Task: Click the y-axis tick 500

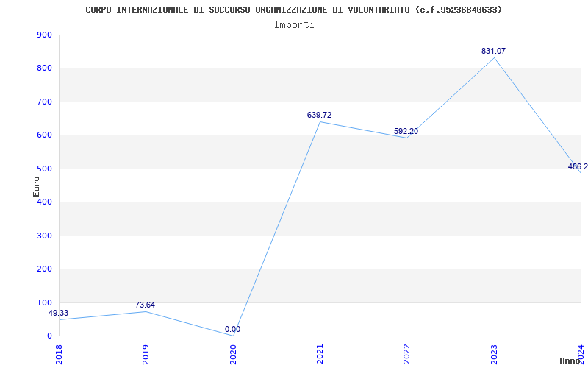Action: click(x=44, y=169)
